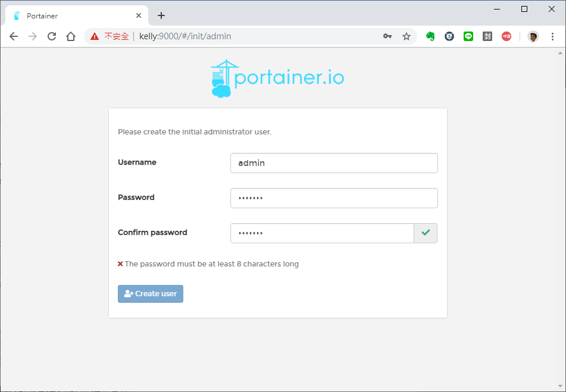Focus the Confirm password field
The image size is (566, 392).
(322, 233)
